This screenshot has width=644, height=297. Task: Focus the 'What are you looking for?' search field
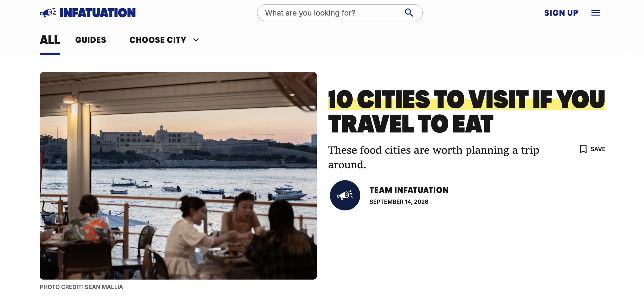coord(340,13)
